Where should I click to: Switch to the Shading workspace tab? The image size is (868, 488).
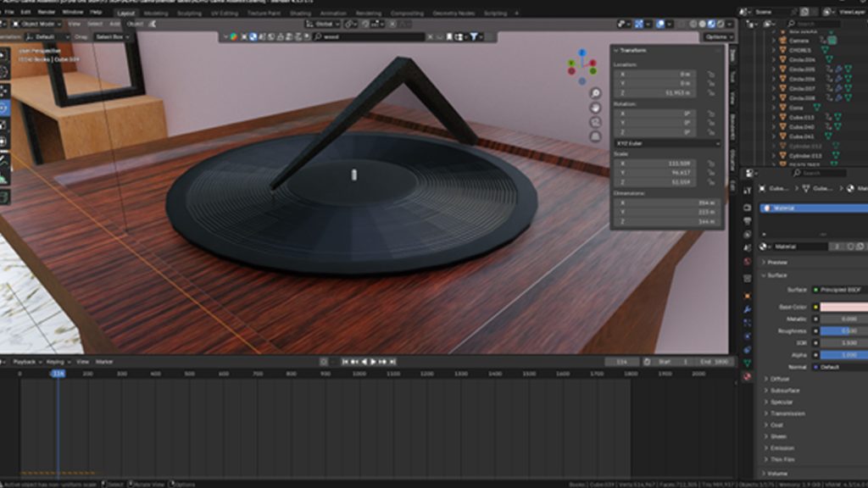(x=300, y=14)
